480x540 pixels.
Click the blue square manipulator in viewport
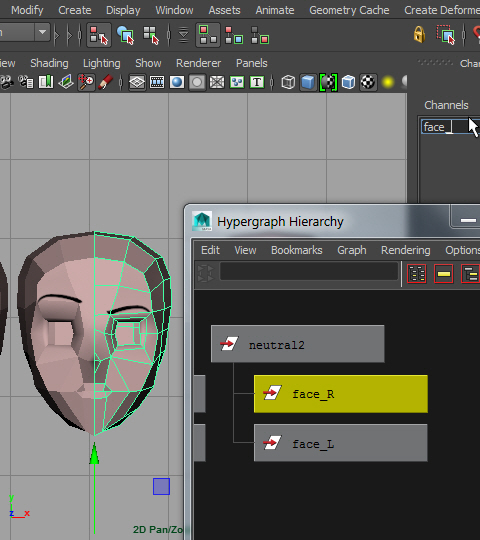(161, 486)
